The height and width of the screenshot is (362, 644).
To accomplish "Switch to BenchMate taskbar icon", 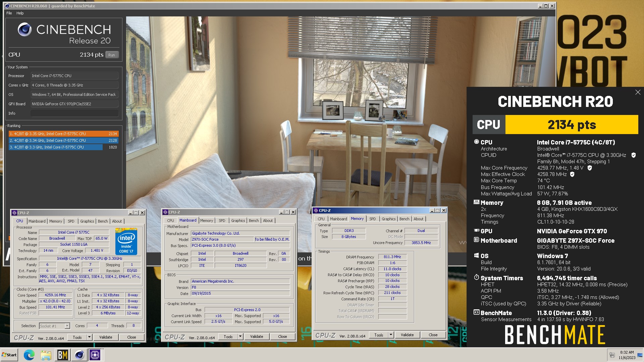I will click(x=63, y=355).
